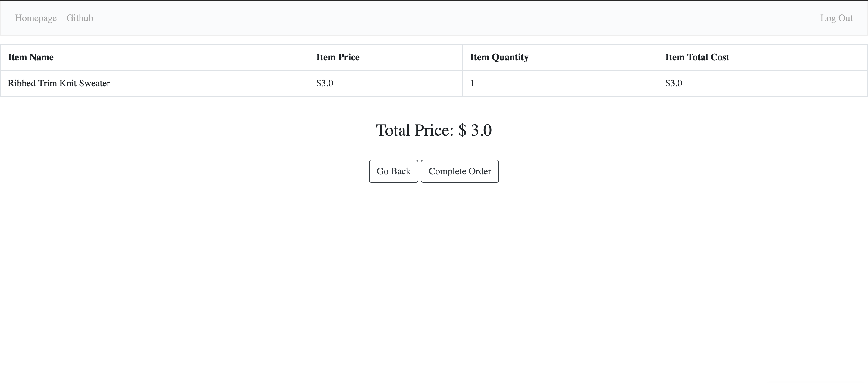Click the word Back on Go Back button
This screenshot has width=868, height=383.
pyautogui.click(x=401, y=171)
